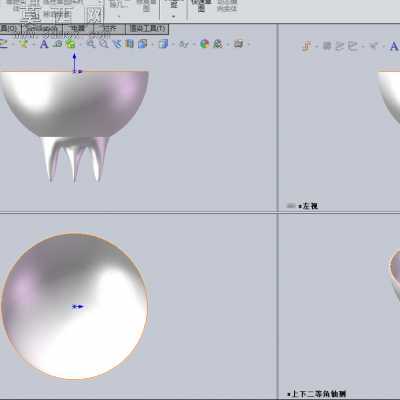This screenshot has width=400, height=400.
Task: Click the blue A icon in right viewport toolbar
Action: (394, 46)
